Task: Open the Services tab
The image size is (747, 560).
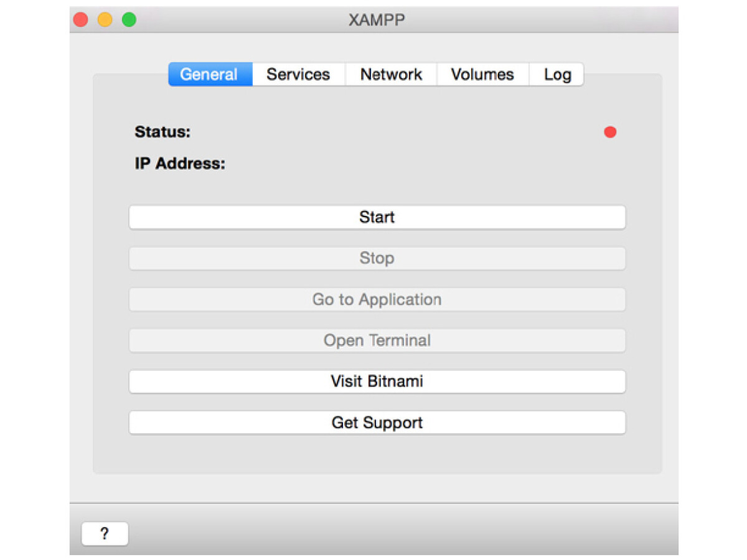Action: click(299, 75)
